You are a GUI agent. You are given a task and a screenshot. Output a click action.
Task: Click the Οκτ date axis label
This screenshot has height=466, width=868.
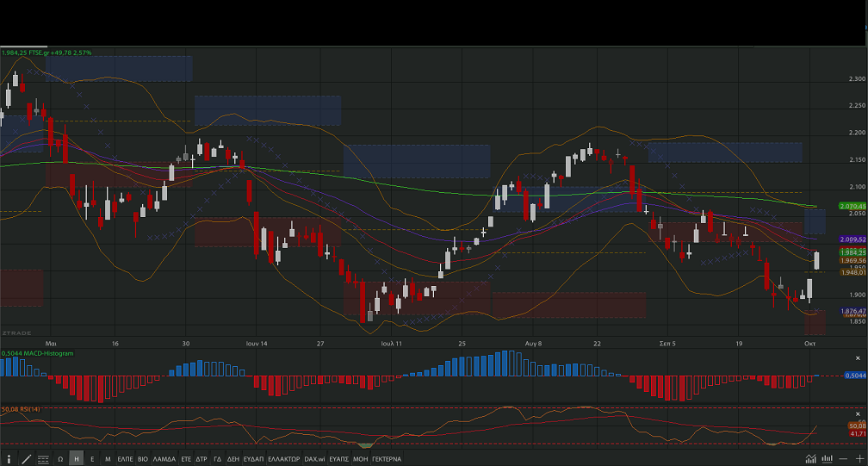[x=809, y=343]
